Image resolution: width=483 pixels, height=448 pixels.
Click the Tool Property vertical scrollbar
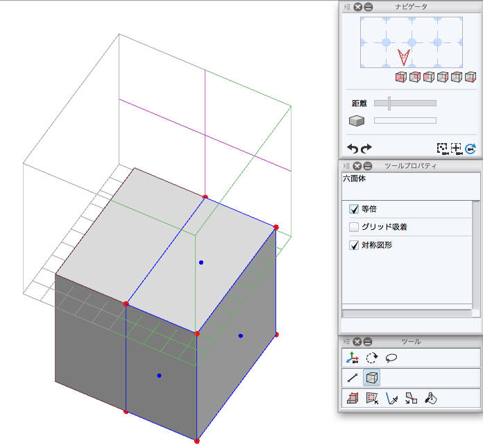[476, 257]
